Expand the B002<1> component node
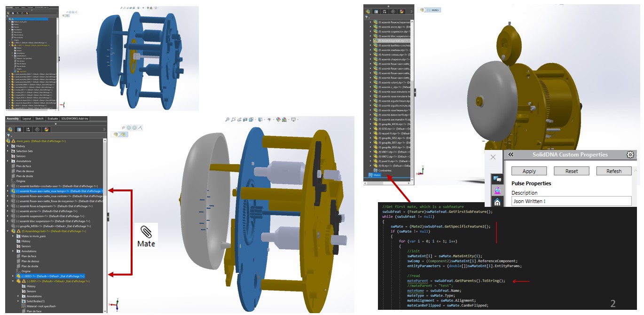 [x=13, y=276]
